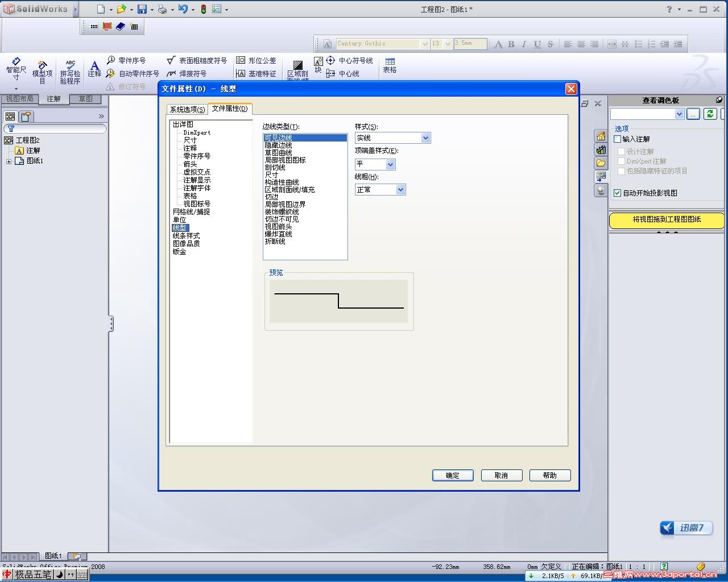The height and width of the screenshot is (582, 728).
Task: Create a new document with the New icon
Action: 101,9
